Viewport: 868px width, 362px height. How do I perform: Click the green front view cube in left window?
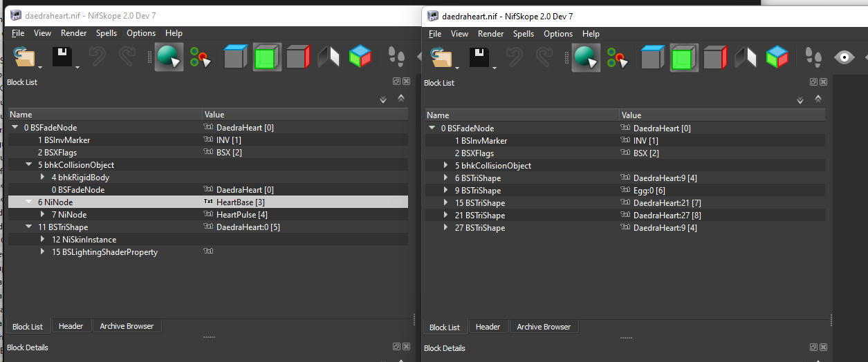(x=267, y=57)
